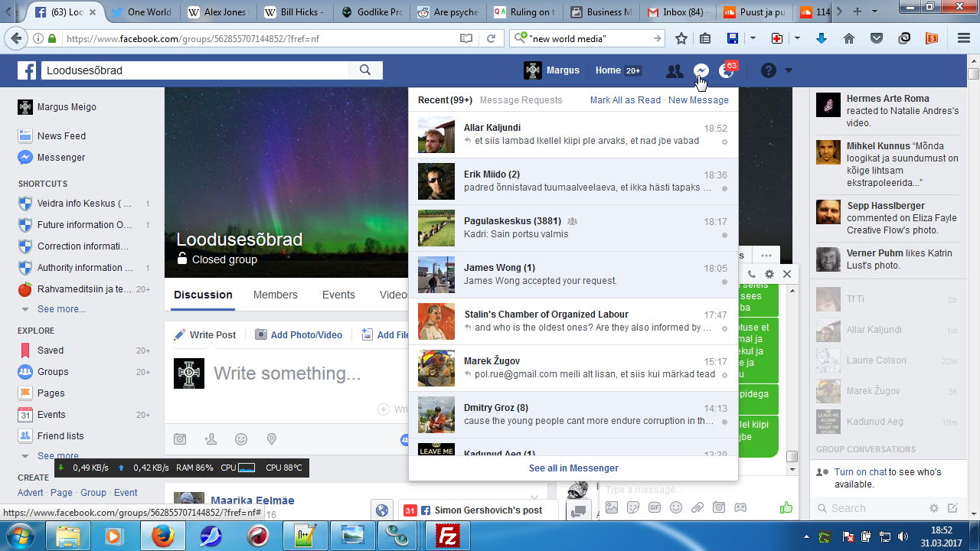Open the Help question mark icon
The image size is (980, 551).
click(x=769, y=70)
